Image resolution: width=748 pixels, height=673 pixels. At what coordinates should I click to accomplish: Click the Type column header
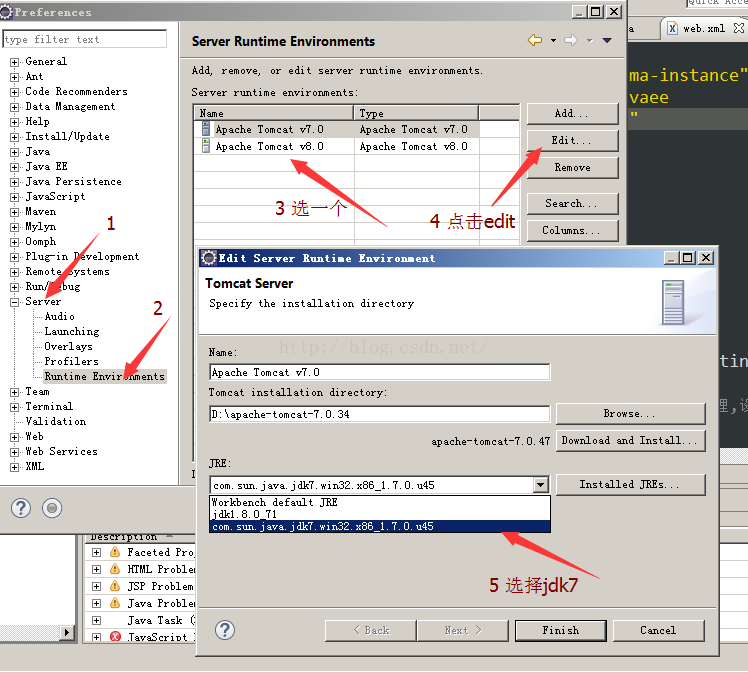[416, 113]
